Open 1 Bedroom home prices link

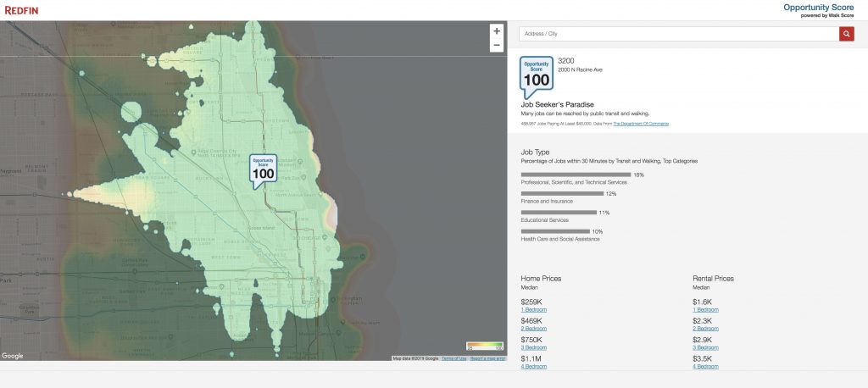click(x=533, y=310)
